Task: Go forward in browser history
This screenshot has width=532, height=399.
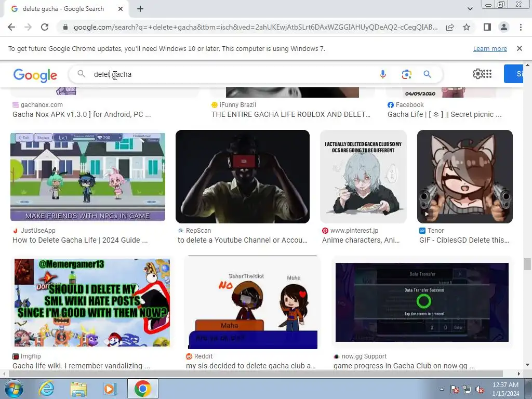Action: tap(28, 27)
